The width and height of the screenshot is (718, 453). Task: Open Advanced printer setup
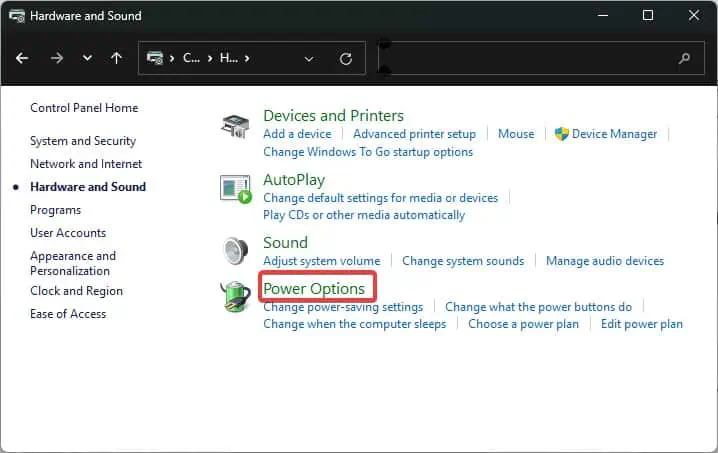[x=414, y=134]
